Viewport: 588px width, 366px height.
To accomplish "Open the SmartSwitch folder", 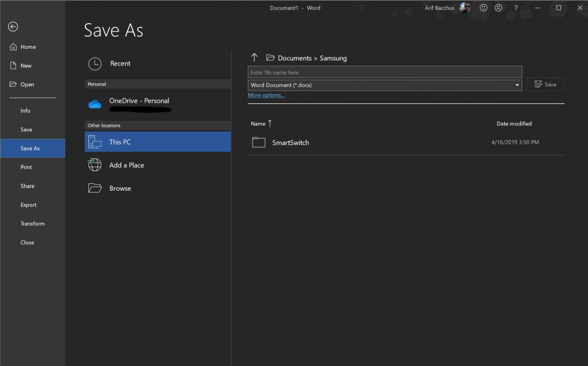I will coord(290,142).
